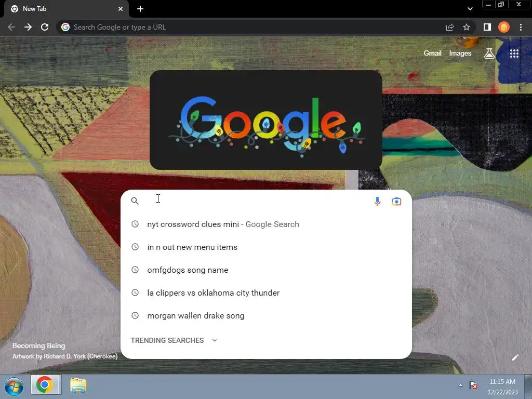The image size is (532, 399).
Task: Select suggestion in n out new menu items
Action: pyautogui.click(x=266, y=247)
